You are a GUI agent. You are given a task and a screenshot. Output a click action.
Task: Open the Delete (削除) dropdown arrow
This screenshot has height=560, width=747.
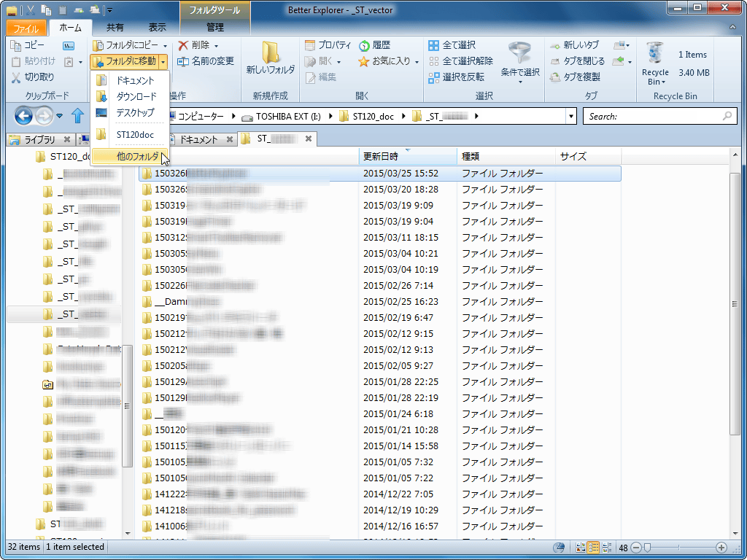[216, 46]
